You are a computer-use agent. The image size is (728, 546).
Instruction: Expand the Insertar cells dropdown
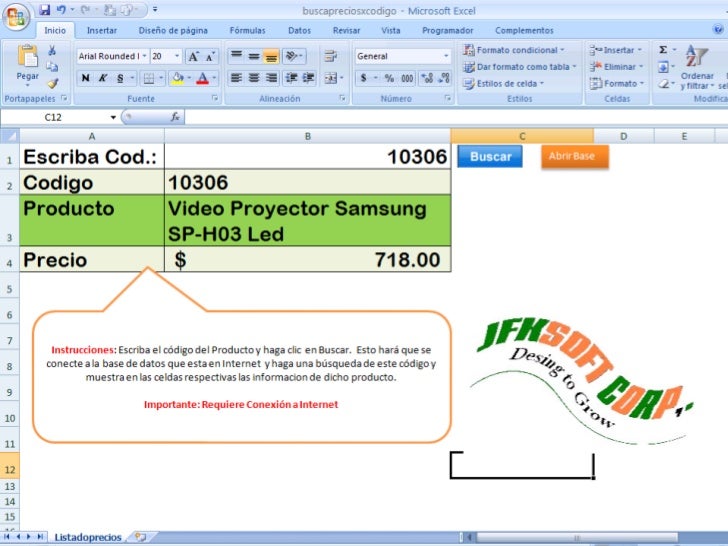coord(640,50)
